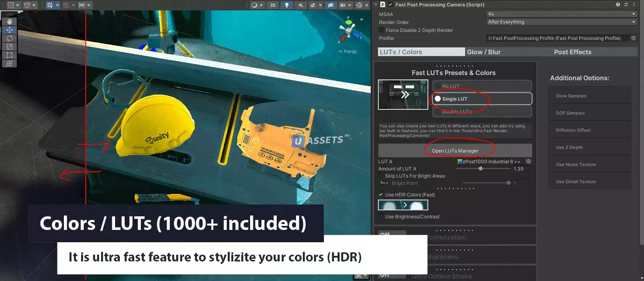The height and width of the screenshot is (281, 644).
Task: Select the Scale tool
Action: (10, 47)
